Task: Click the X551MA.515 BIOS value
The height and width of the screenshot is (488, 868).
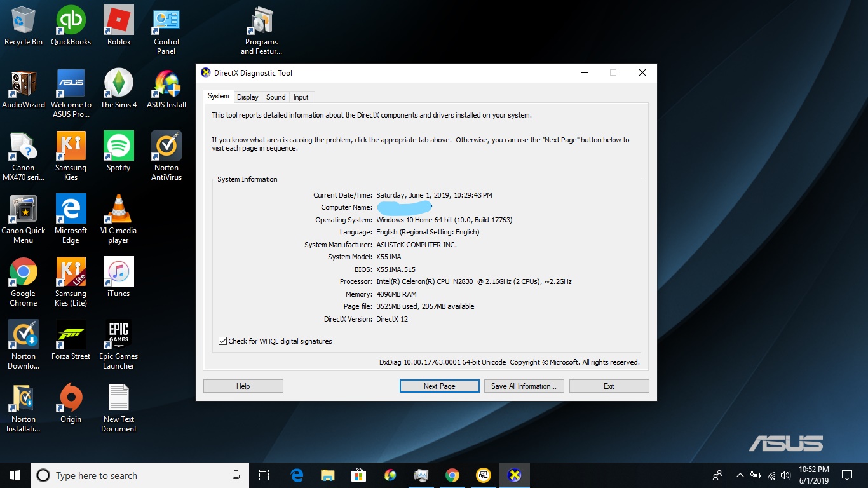Action: [396, 269]
